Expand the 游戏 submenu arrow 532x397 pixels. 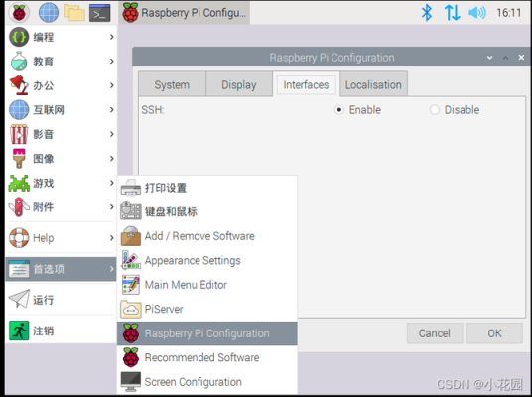pos(111,183)
